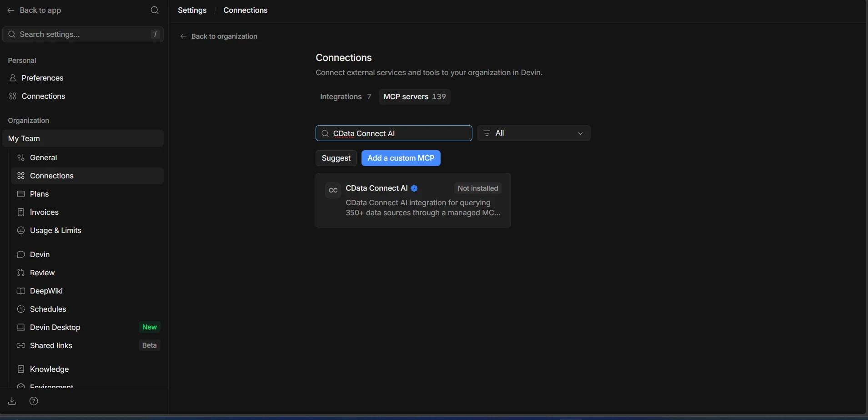Screen dimensions: 868x420
Task: Click the organization Connections grid icon
Action: coord(21,176)
